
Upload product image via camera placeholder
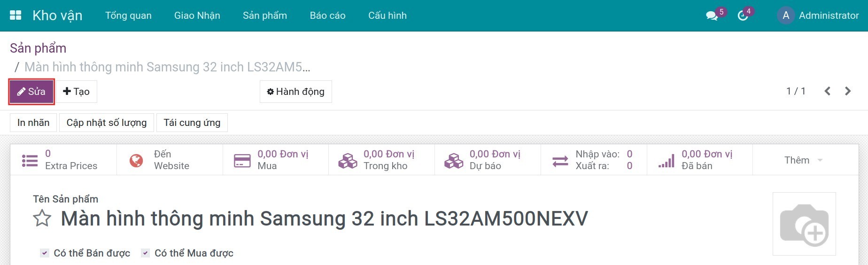(x=804, y=224)
